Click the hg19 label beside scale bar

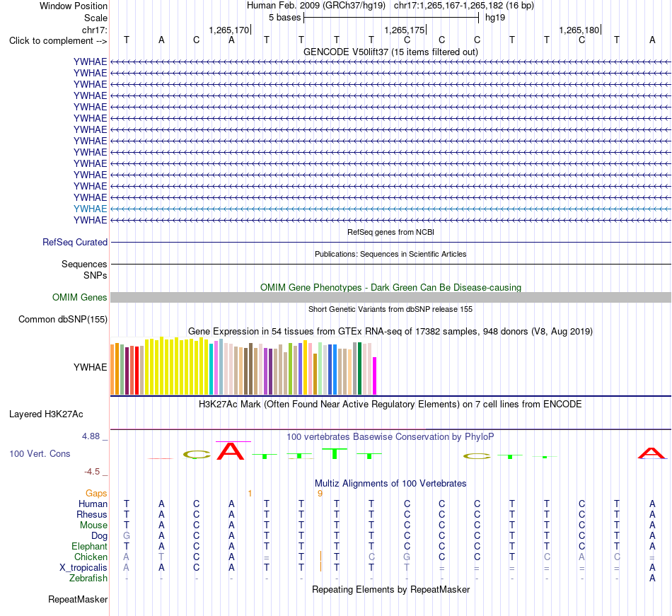495,18
